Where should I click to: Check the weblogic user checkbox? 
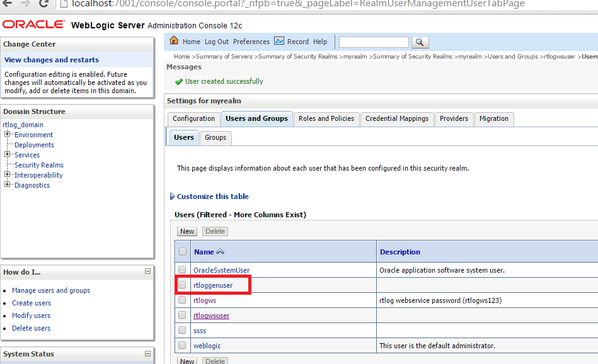(182, 345)
